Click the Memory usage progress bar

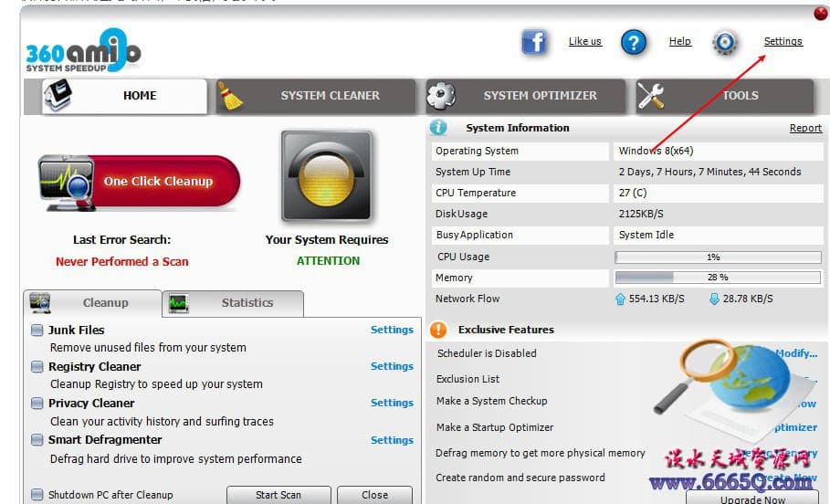click(718, 278)
